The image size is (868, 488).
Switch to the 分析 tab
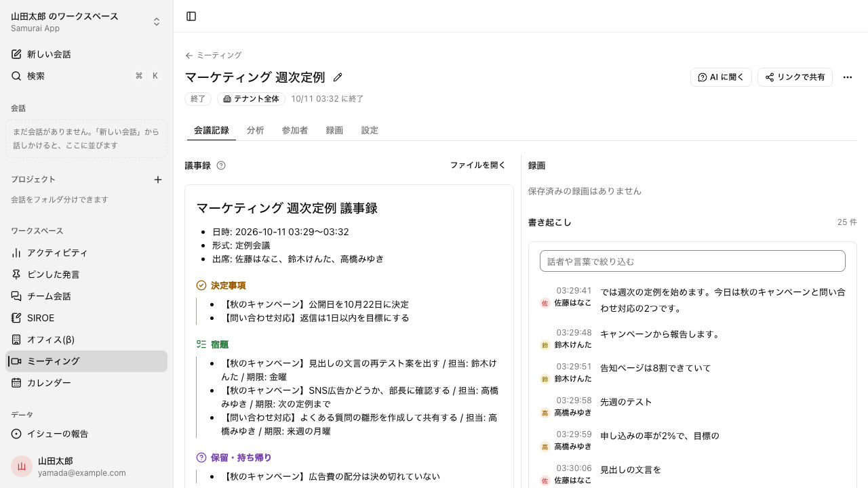coord(256,130)
